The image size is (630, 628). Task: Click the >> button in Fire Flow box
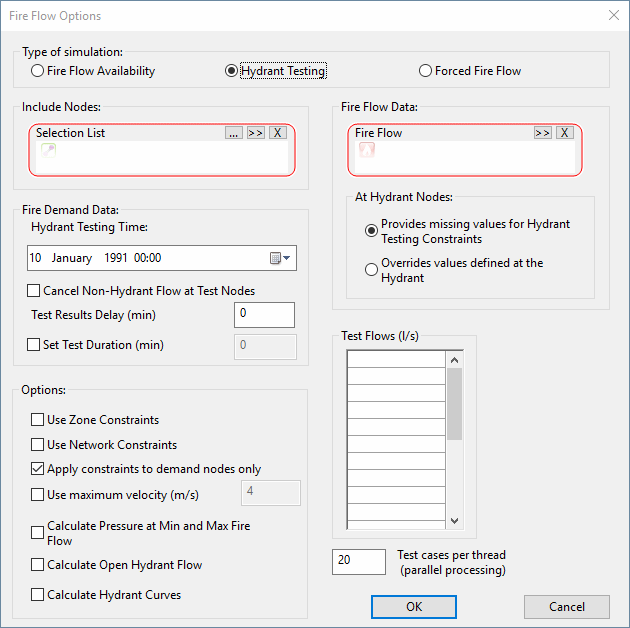pos(543,133)
